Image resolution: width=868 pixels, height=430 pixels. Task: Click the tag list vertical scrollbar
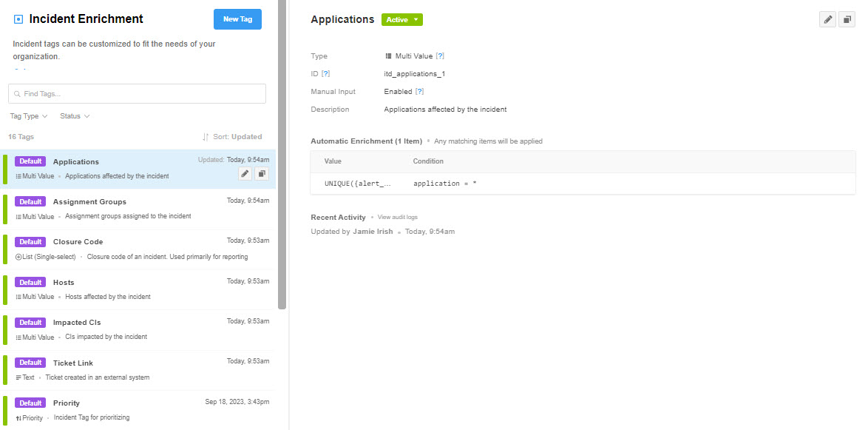[x=282, y=148]
